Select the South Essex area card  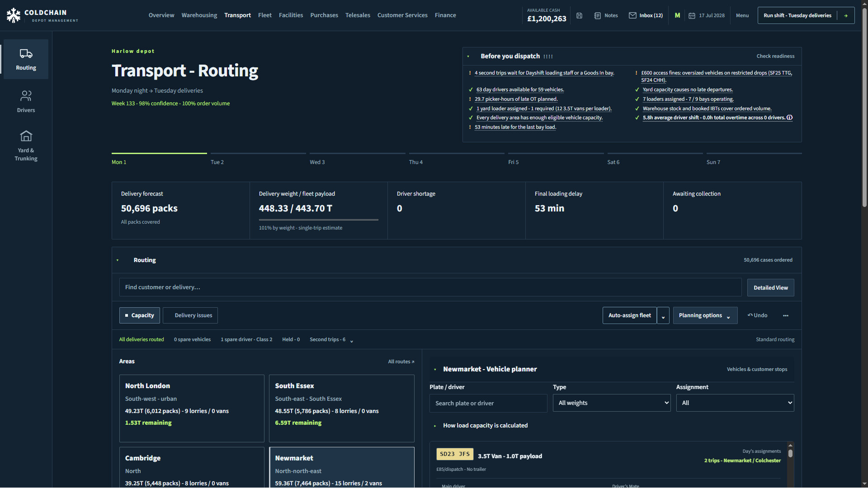pos(342,408)
